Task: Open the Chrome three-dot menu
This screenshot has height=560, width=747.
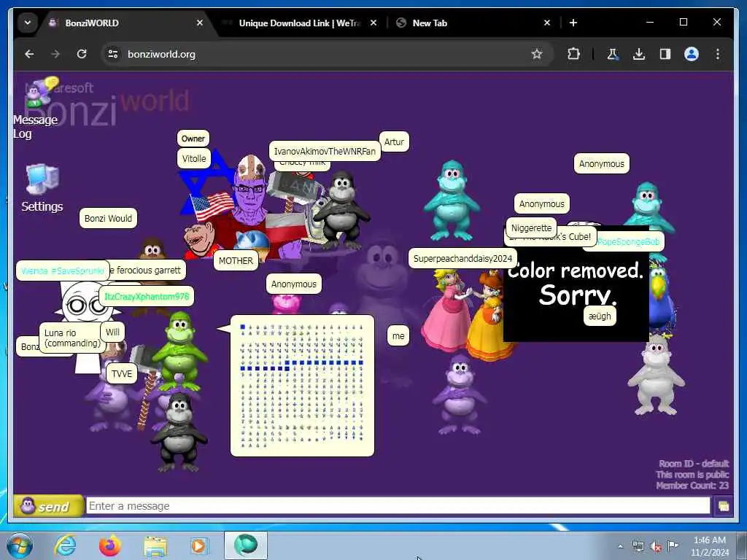Action: [718, 54]
